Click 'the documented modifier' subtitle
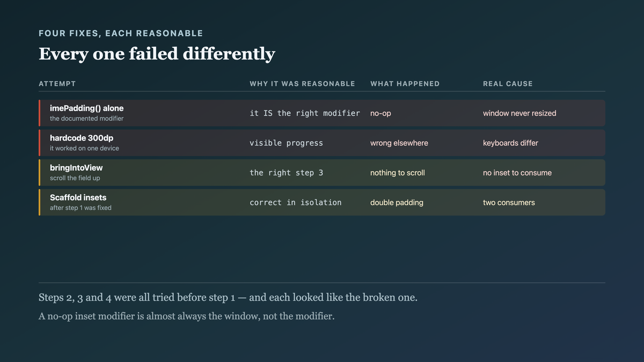The image size is (644, 362). click(86, 119)
